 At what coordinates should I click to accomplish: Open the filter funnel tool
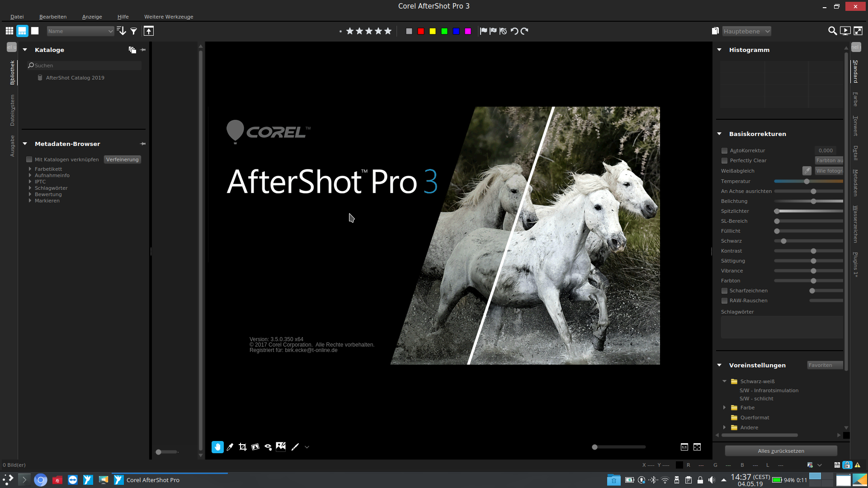[134, 31]
